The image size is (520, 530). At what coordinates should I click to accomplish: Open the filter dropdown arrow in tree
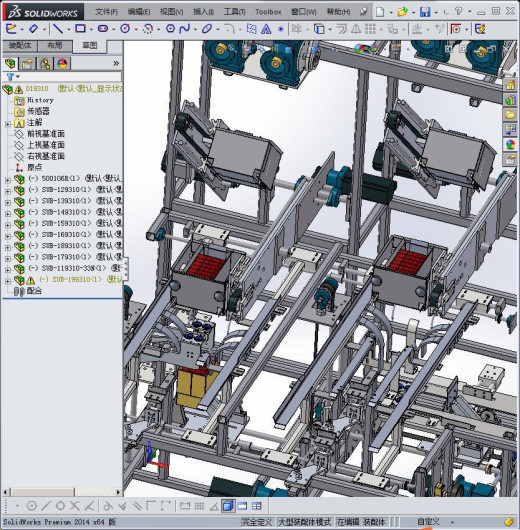pos(18,77)
